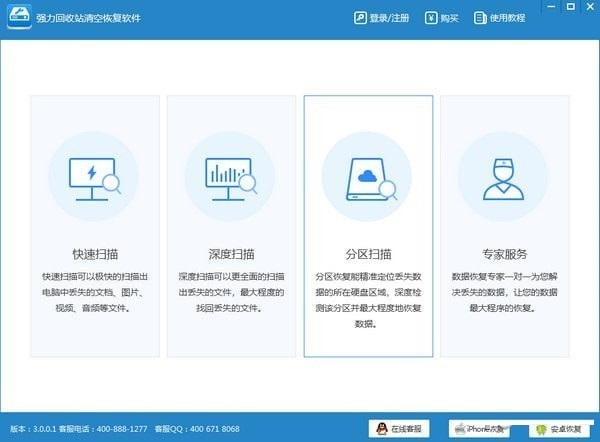The image size is (600, 442).
Task: Open 在线客服 online support button
Action: [x=399, y=429]
